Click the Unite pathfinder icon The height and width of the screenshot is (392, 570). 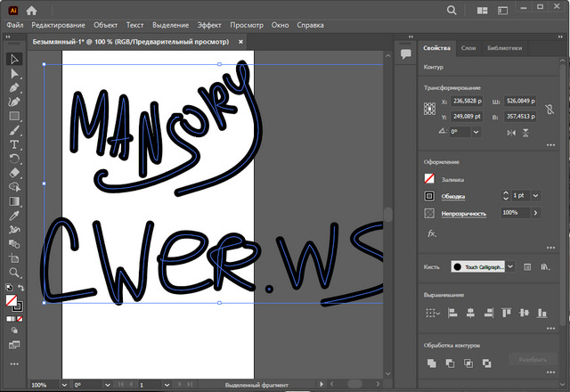[x=432, y=363]
